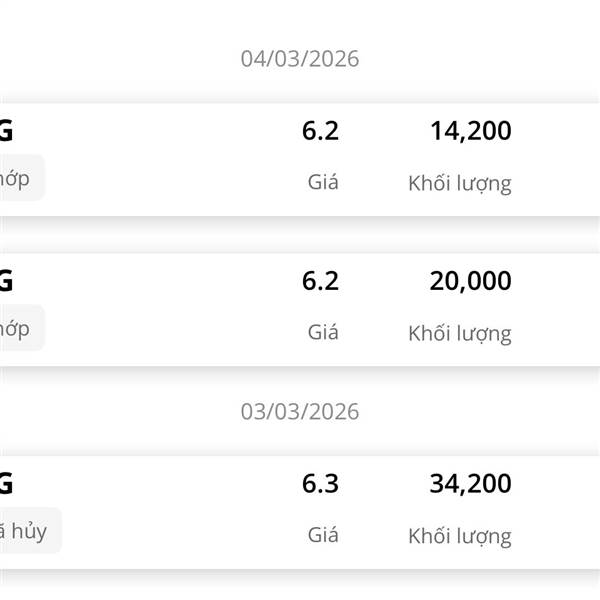
Task: Click the stock symbol on the cancelled order
Action: pos(6,484)
